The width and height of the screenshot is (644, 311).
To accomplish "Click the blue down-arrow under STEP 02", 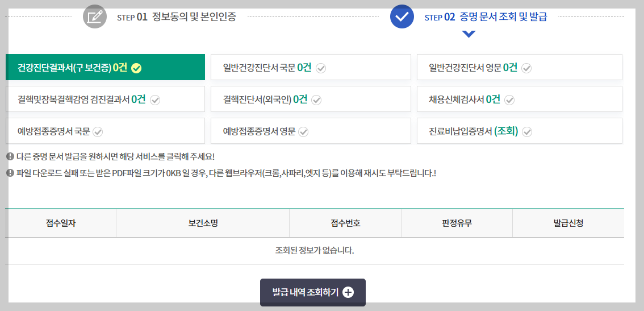I will point(469,34).
